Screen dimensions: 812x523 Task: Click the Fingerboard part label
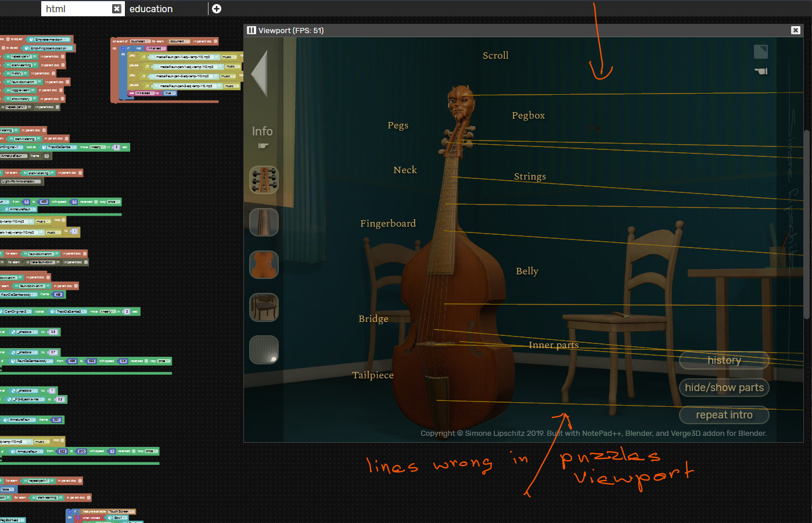388,223
